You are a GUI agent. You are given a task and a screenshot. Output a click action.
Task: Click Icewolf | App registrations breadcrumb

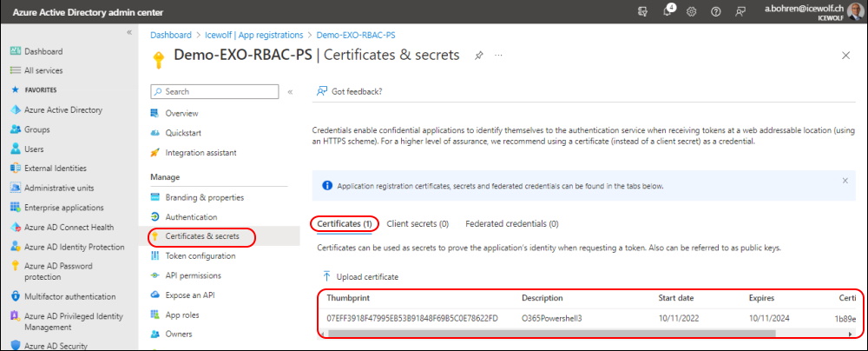(253, 35)
